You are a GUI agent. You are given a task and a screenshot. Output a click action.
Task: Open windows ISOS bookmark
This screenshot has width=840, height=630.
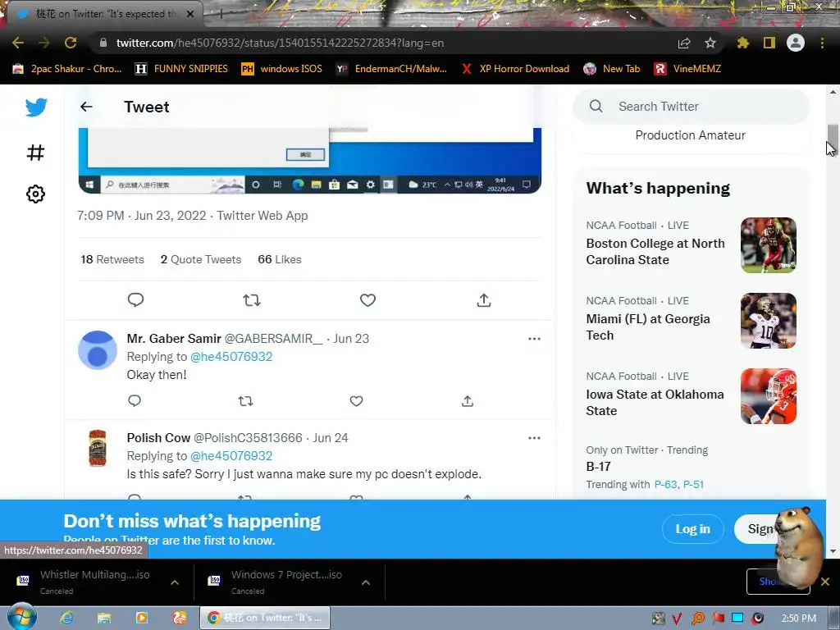[x=282, y=69]
